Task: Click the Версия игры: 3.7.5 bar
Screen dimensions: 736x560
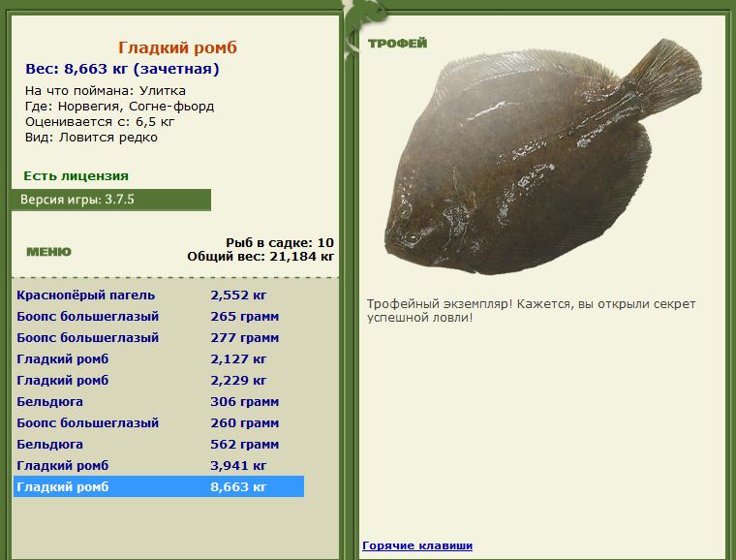Action: 111,200
